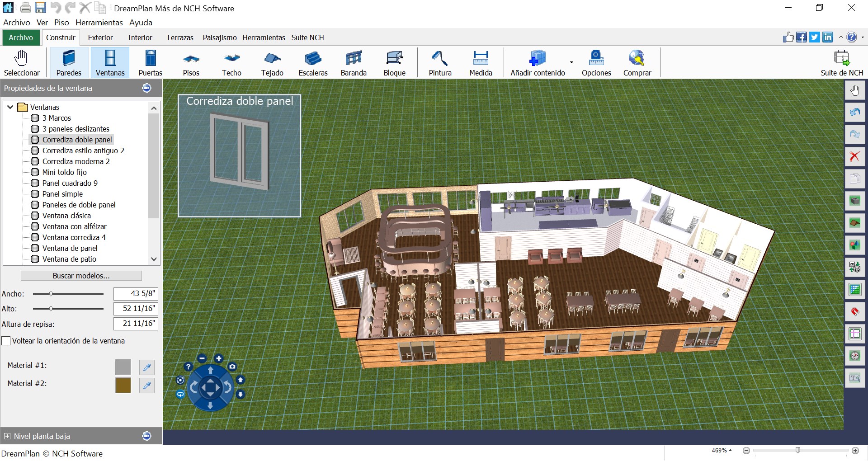Screen dimensions: 868x461
Task: Select the Tejado roof tool
Action: (272, 63)
